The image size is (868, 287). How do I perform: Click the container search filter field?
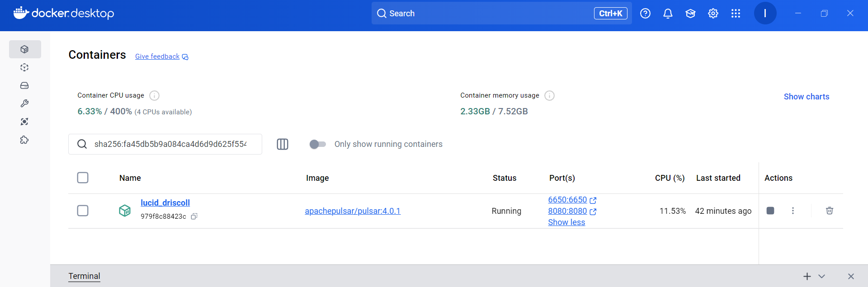pos(165,144)
